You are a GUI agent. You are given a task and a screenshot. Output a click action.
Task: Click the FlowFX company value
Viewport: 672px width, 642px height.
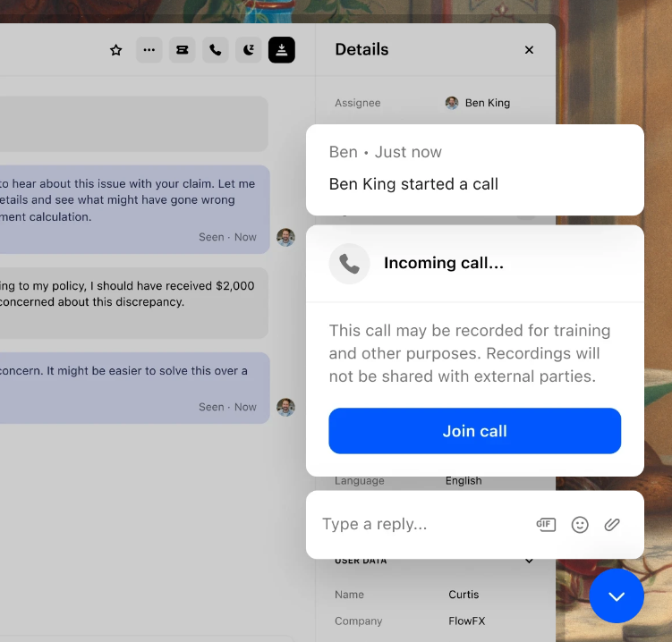(465, 621)
